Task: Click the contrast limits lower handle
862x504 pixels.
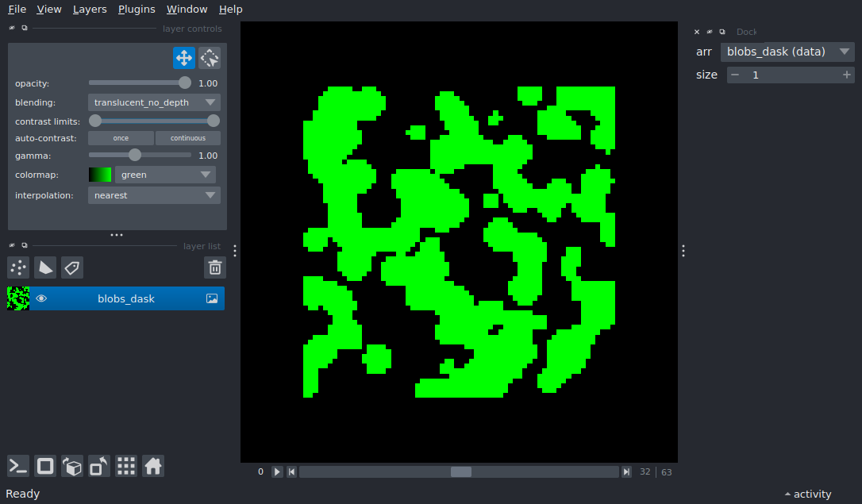Action: pyautogui.click(x=95, y=121)
